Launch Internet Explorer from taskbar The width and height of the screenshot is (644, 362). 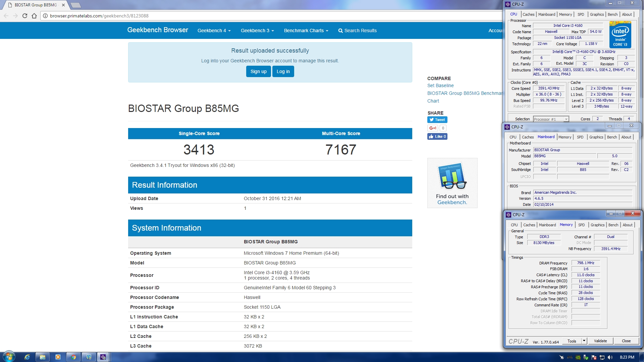[x=27, y=357]
